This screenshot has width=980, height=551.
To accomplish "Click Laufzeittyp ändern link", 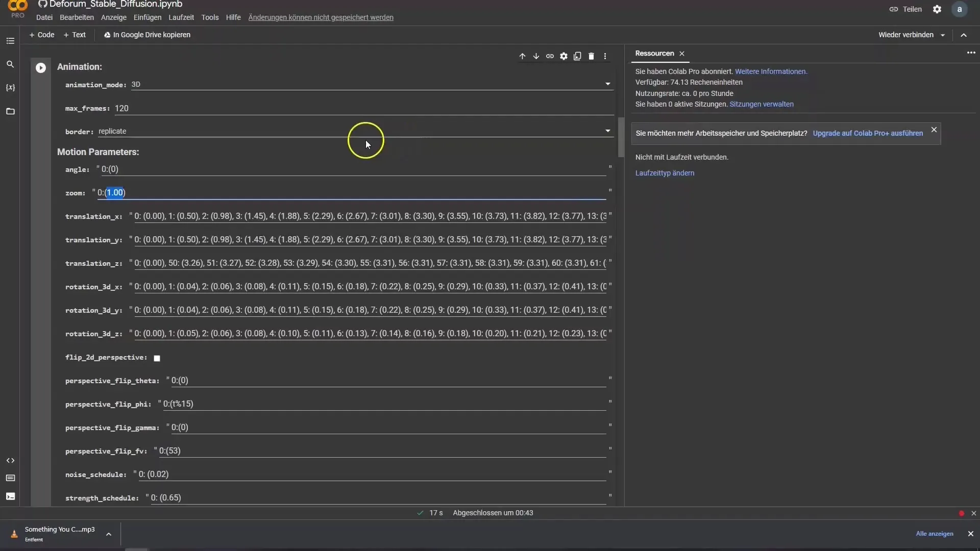I will (x=665, y=173).
